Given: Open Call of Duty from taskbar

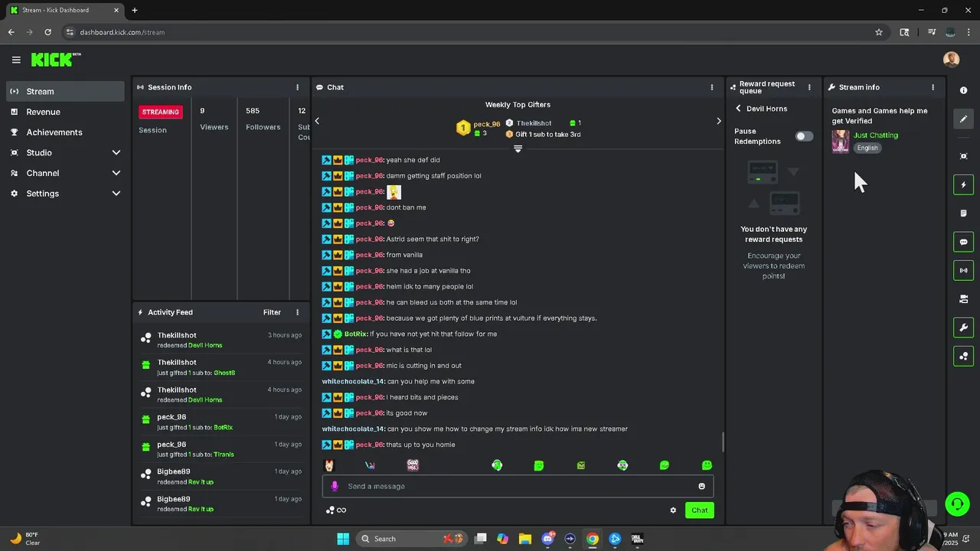Looking at the screenshot, I should (637, 539).
